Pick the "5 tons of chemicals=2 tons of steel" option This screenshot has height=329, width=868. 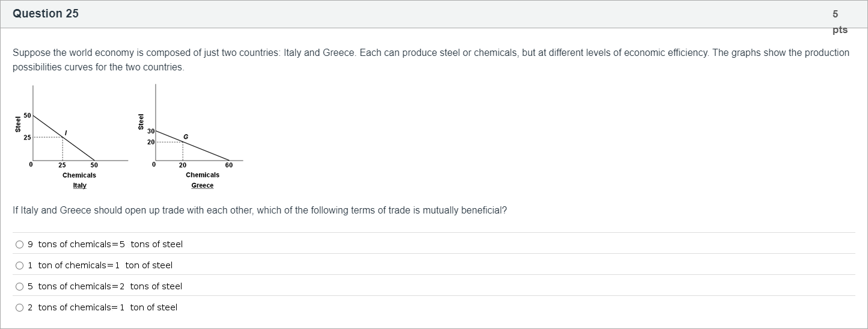pyautogui.click(x=20, y=286)
